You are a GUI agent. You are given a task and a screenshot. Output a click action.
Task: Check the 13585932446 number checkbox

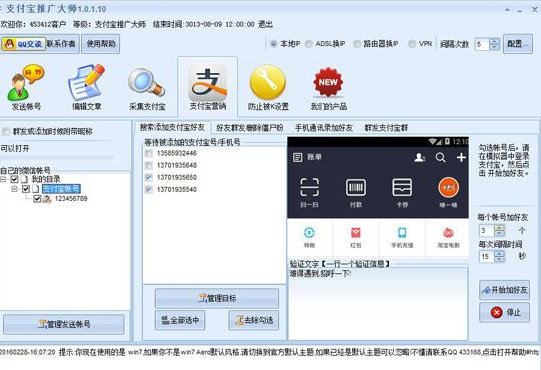149,153
